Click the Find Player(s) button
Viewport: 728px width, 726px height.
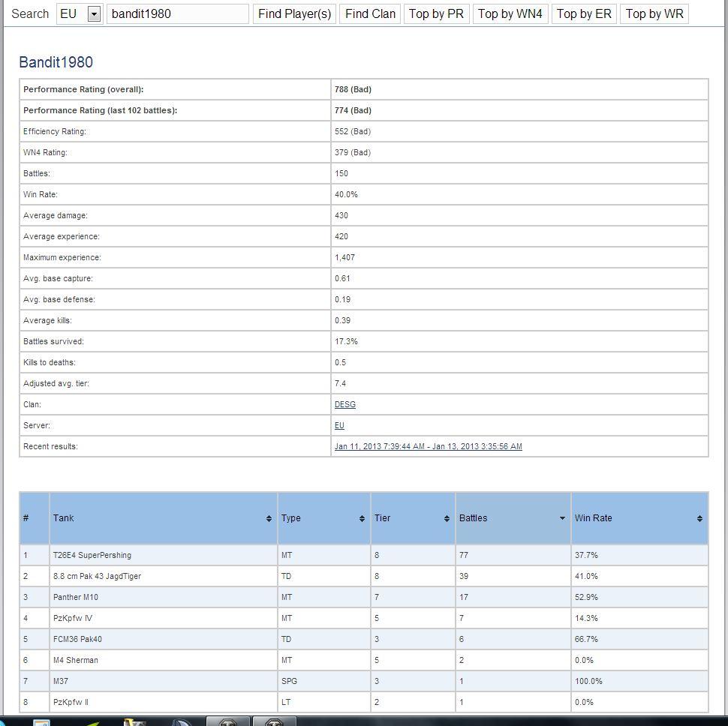tap(294, 14)
